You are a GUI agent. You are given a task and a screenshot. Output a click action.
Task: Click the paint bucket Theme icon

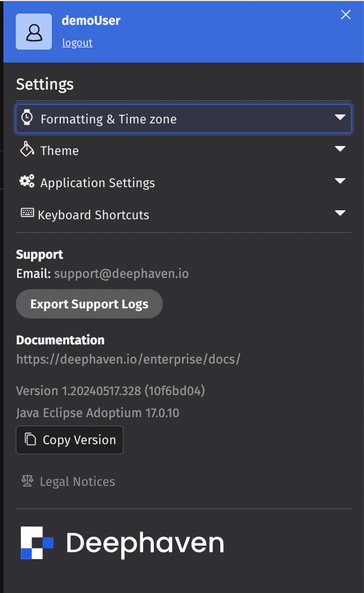click(26, 149)
